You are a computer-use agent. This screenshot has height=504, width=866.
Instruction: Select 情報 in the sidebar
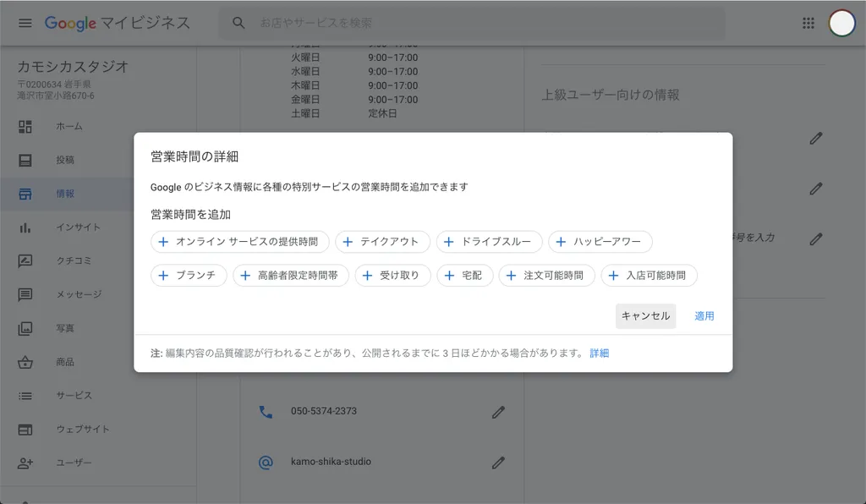[64, 194]
